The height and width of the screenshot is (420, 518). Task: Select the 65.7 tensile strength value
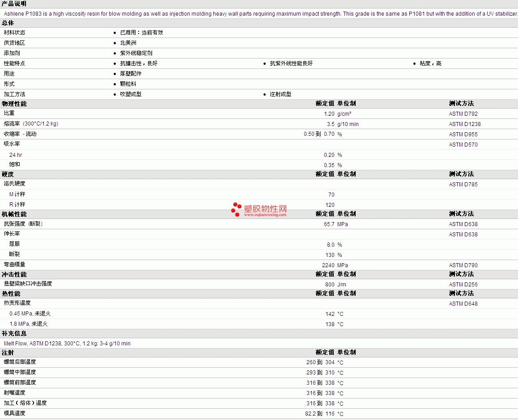pyautogui.click(x=329, y=224)
